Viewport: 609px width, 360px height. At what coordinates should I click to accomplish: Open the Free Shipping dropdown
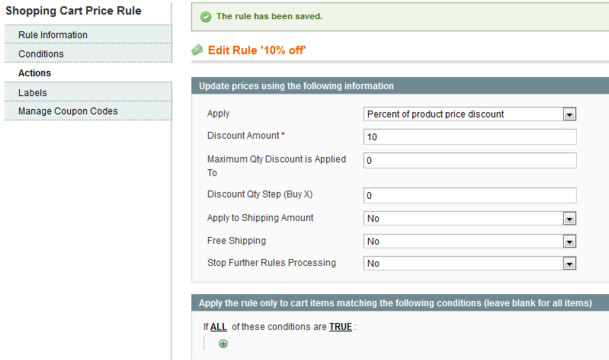[470, 241]
